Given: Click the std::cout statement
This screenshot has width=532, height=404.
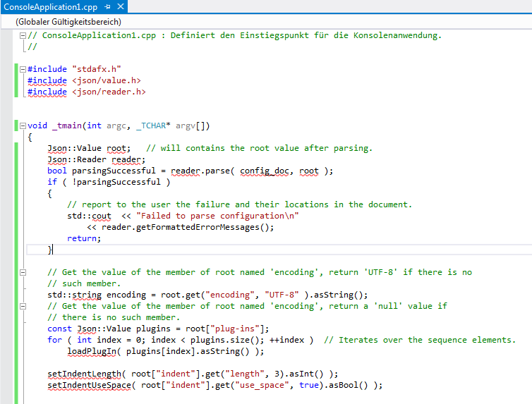Looking at the screenshot, I should (89, 216).
